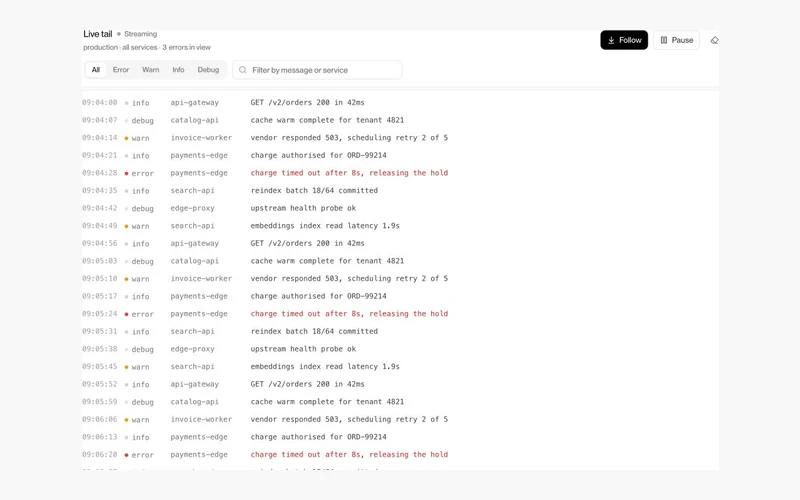Select timestamp 09:05:24
Screen dimensions: 800x500
click(99, 314)
